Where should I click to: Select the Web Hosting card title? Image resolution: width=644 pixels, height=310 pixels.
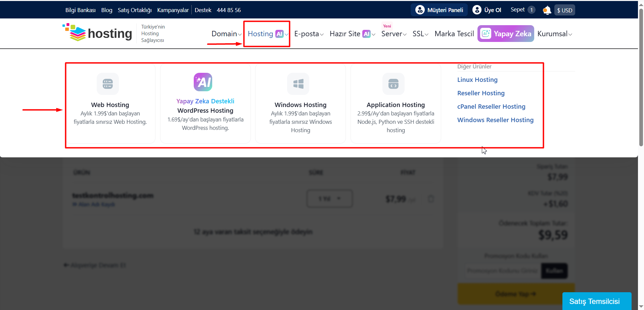(x=110, y=105)
